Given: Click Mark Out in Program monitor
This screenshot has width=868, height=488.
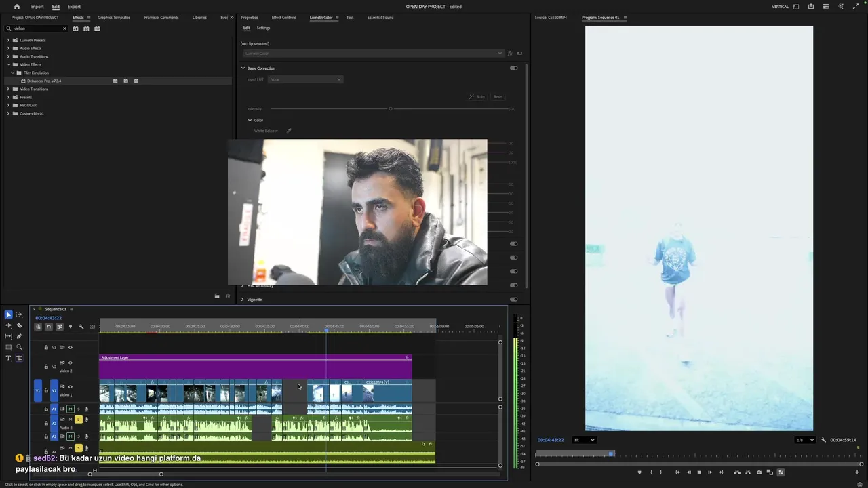Looking at the screenshot, I should (661, 472).
